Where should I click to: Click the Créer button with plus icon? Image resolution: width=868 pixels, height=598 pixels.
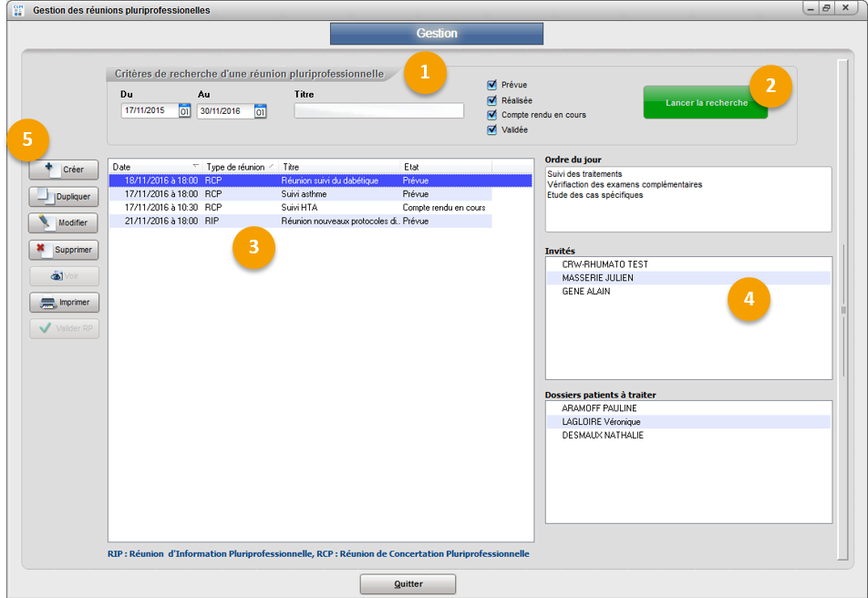click(x=63, y=170)
